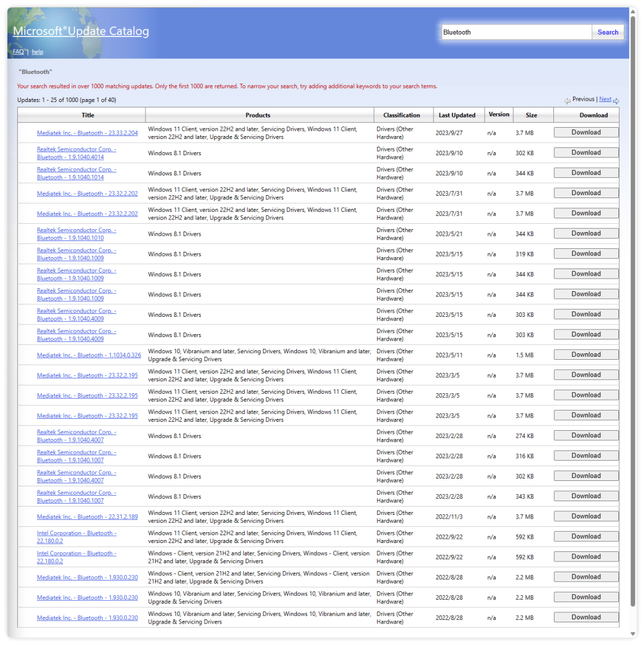Screen dimensions: 644x645
Task: Go to the Next results page link
Action: 605,99
